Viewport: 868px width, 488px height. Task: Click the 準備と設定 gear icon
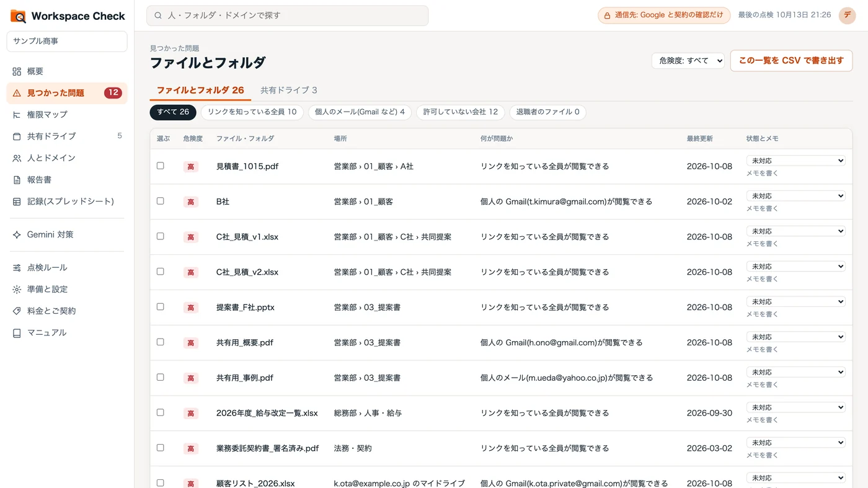point(17,290)
